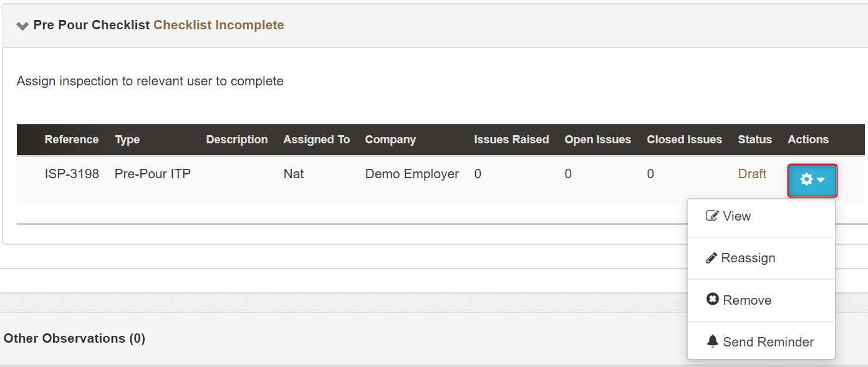Viewport: 868px width, 367px height.
Task: Click the Status column header
Action: pyautogui.click(x=755, y=140)
